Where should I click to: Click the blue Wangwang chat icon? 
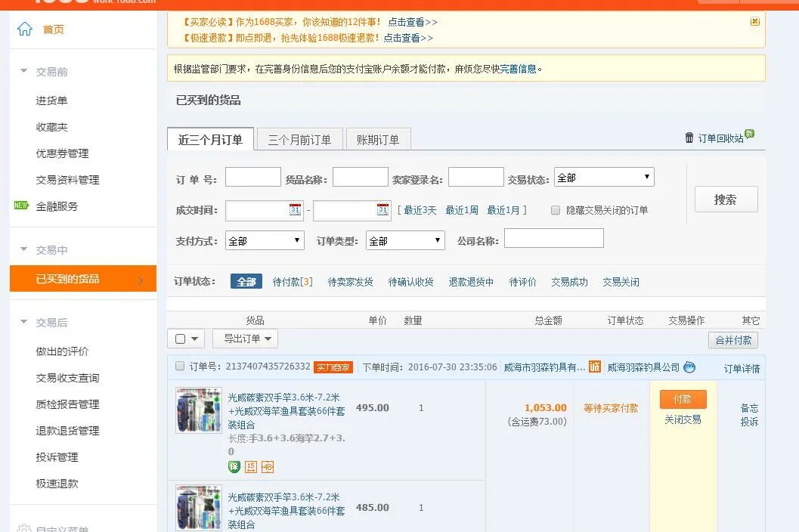(x=689, y=367)
